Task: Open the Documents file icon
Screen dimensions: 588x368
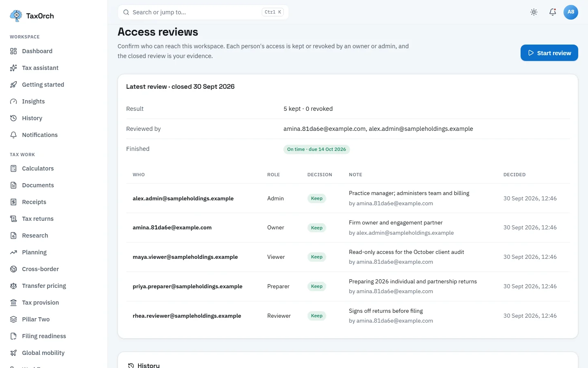Action: click(x=13, y=185)
